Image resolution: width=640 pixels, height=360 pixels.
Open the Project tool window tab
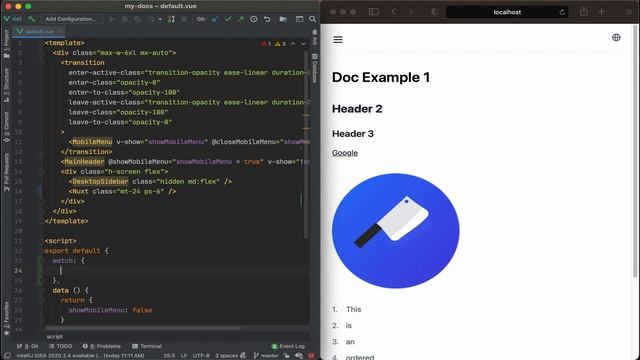[6, 44]
